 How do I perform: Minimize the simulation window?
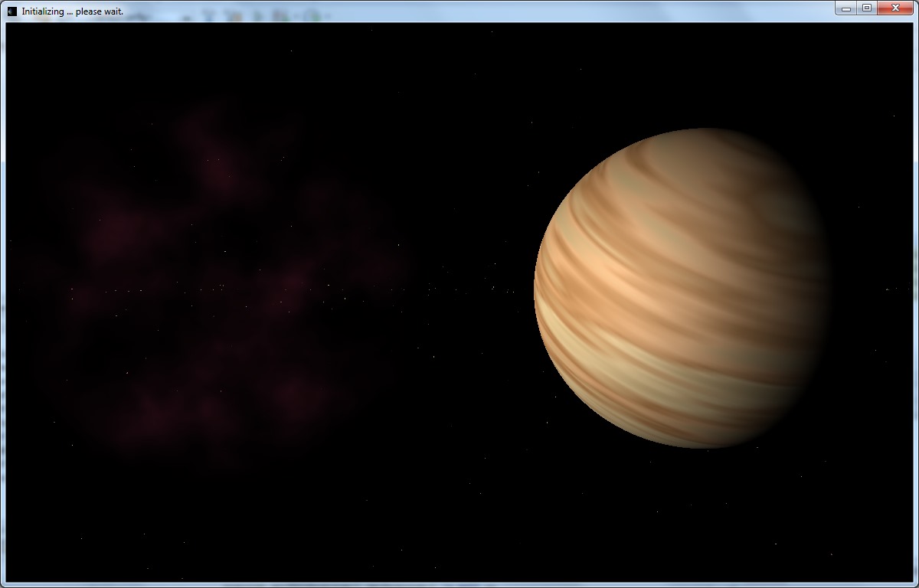click(x=846, y=8)
